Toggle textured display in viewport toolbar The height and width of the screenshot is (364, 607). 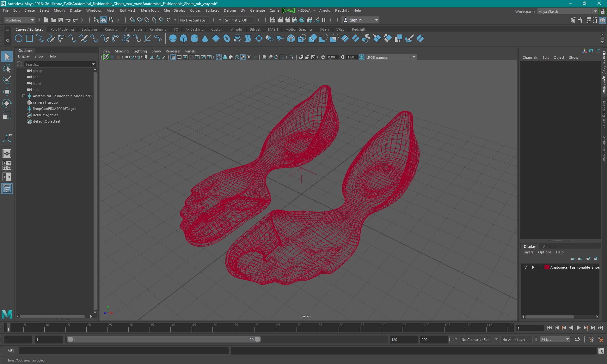tap(243, 57)
